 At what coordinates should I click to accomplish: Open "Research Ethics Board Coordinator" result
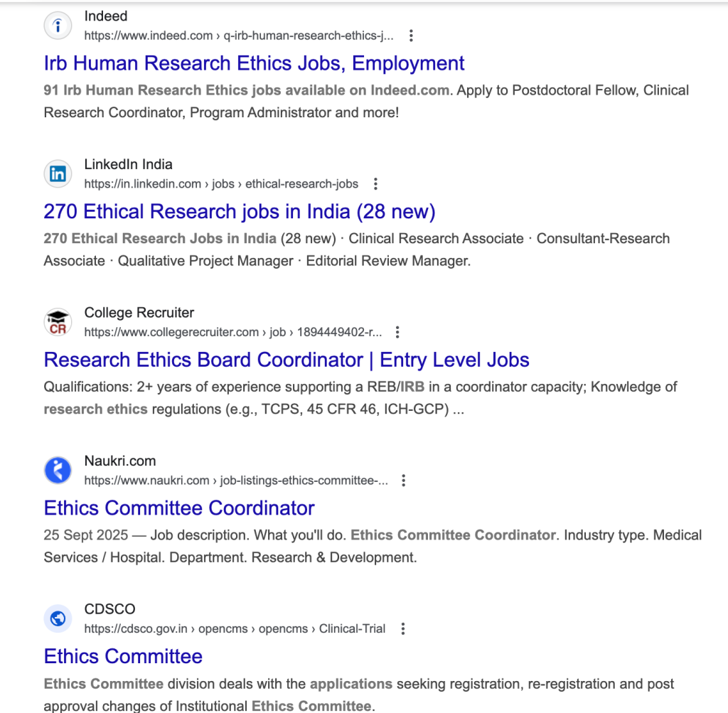[286, 360]
